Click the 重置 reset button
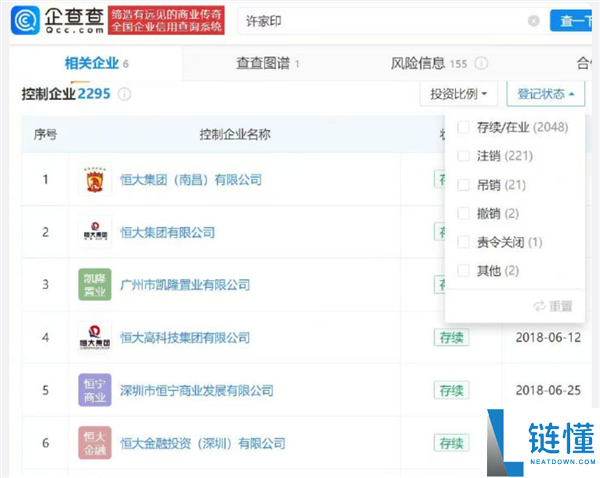 tap(553, 306)
